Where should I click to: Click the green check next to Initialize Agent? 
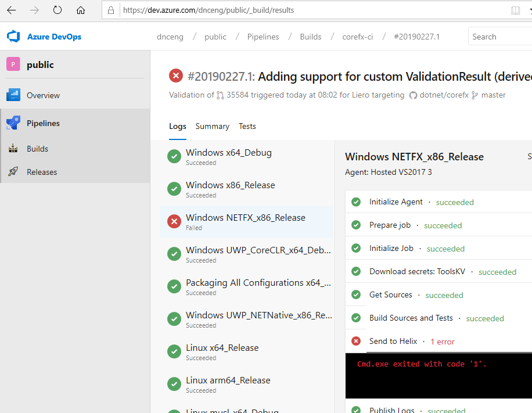tap(356, 202)
